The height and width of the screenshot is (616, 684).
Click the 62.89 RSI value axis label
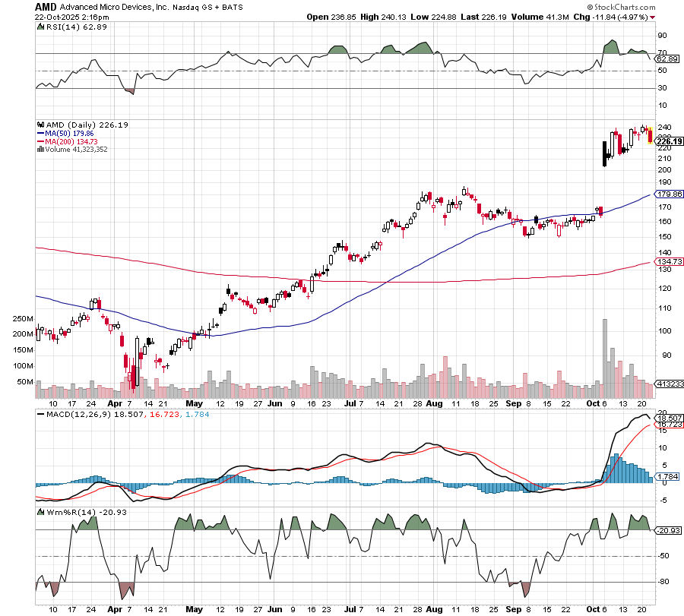[x=667, y=58]
